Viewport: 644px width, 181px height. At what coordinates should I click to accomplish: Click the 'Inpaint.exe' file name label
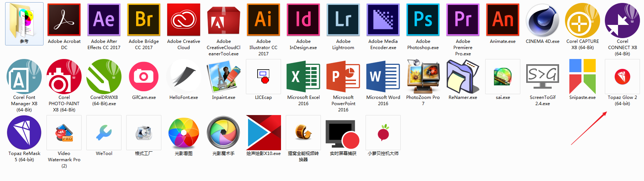[224, 97]
